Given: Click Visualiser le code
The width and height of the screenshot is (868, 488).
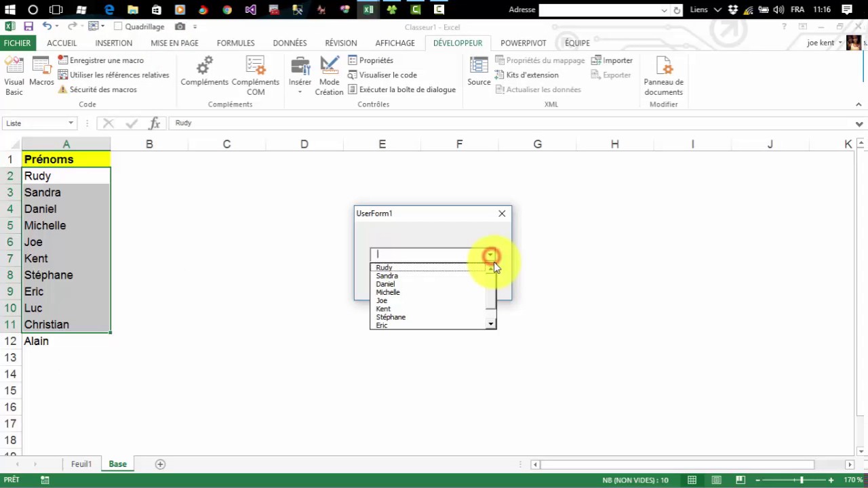Looking at the screenshot, I should [382, 75].
